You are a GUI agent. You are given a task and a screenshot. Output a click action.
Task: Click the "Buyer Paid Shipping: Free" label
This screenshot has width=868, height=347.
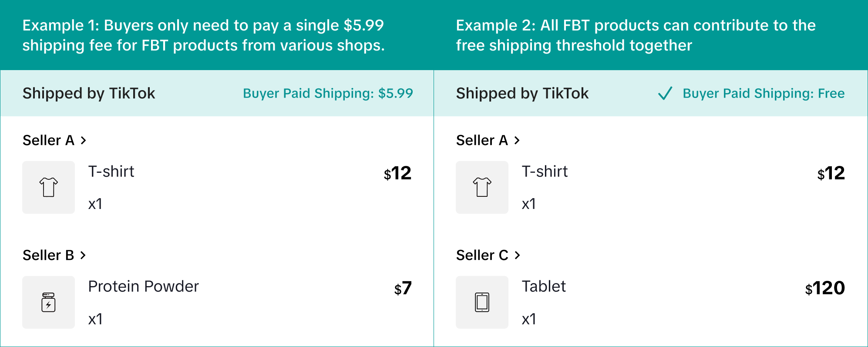764,93
